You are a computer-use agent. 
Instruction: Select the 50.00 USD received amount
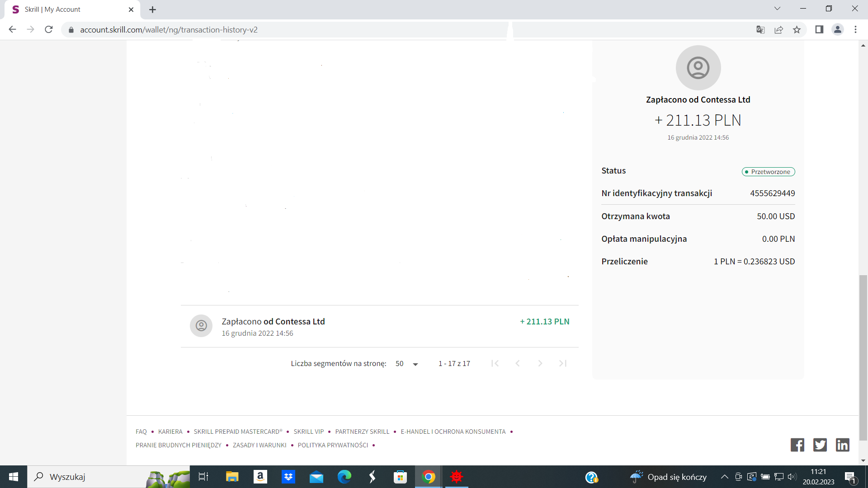[x=776, y=216]
